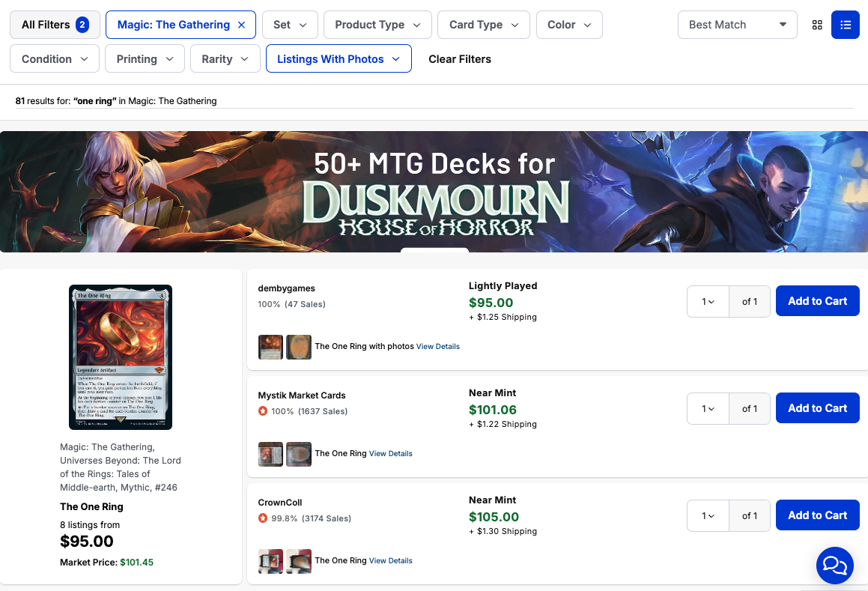The image size is (868, 591).
Task: Expand the Card Type filter dropdown
Action: 484,25
